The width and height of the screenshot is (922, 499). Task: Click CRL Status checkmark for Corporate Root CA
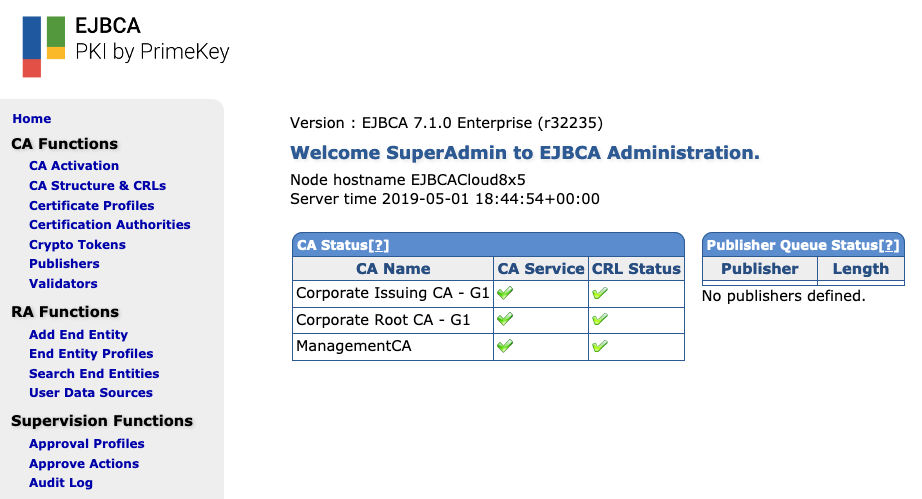599,320
